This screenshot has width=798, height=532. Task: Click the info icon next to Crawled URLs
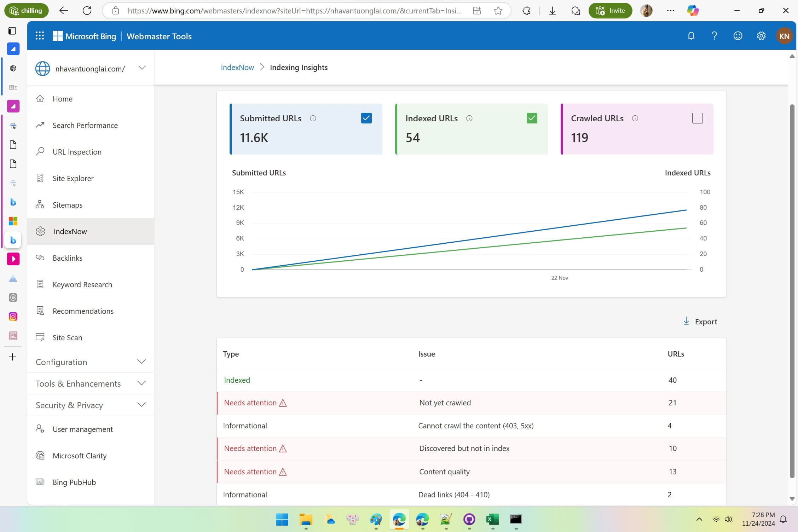click(635, 118)
